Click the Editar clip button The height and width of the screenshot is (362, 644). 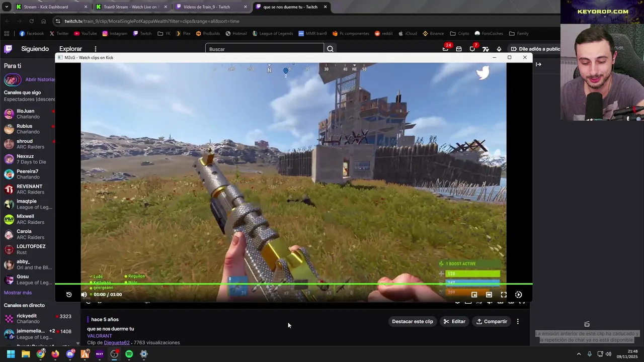pos(454,321)
